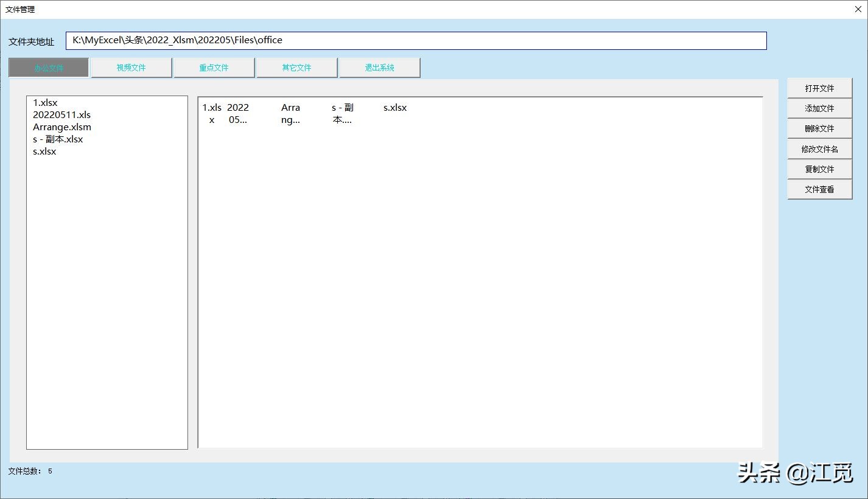The width and height of the screenshot is (868, 499).
Task: Click the 修改文件名 button
Action: coord(819,149)
